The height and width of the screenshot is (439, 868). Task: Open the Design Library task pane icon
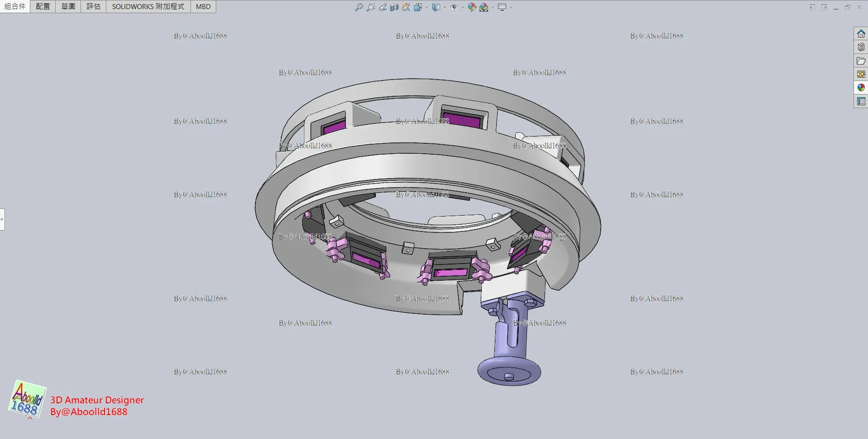(x=861, y=47)
